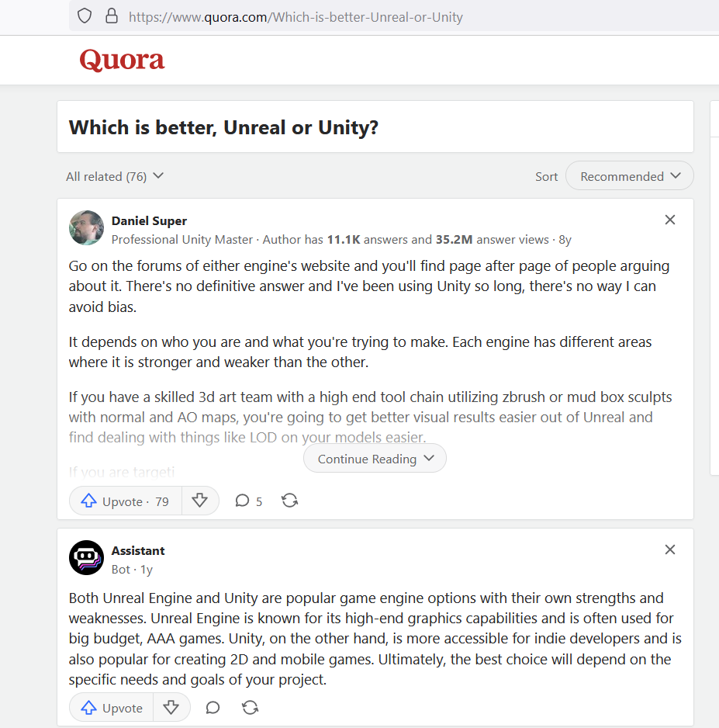Click the shield icon in address bar

click(85, 16)
